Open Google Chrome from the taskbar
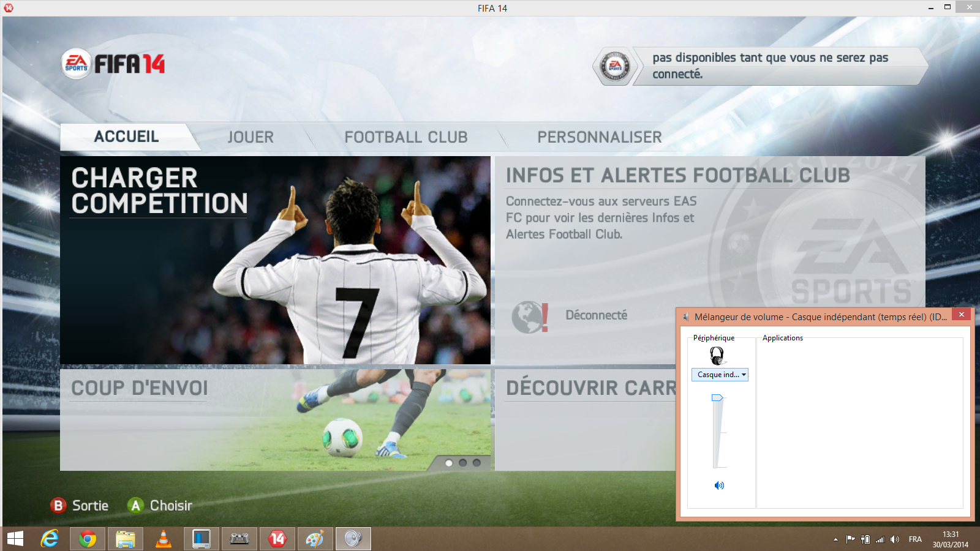The image size is (980, 551). pyautogui.click(x=88, y=539)
